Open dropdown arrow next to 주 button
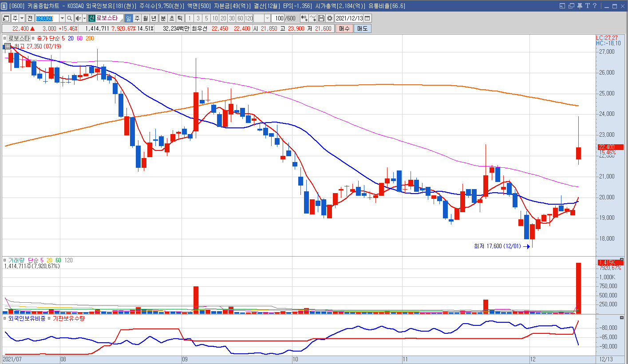This screenshot has height=364, width=628. tap(22, 18)
